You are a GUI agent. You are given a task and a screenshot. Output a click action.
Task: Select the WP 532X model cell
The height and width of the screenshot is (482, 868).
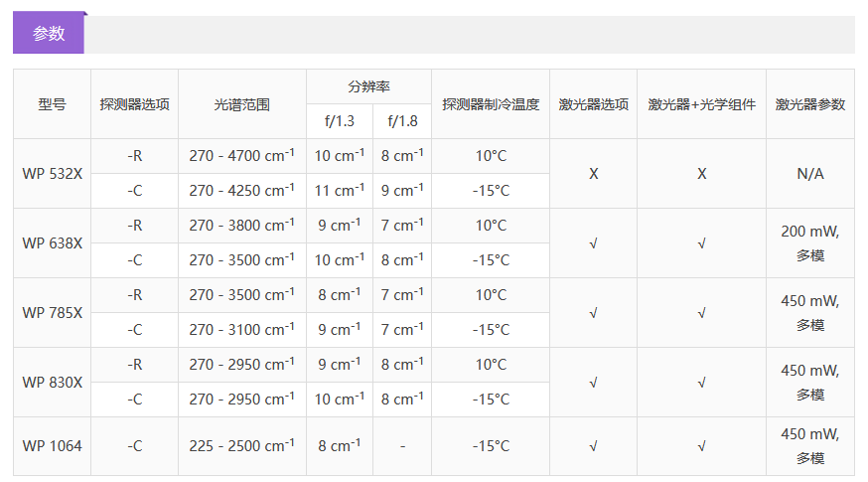pyautogui.click(x=52, y=173)
